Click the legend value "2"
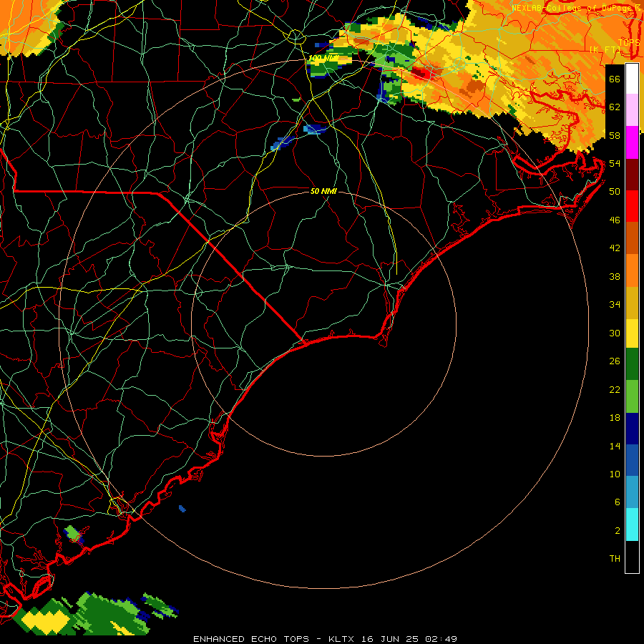This screenshot has width=644, height=644. (x=618, y=531)
